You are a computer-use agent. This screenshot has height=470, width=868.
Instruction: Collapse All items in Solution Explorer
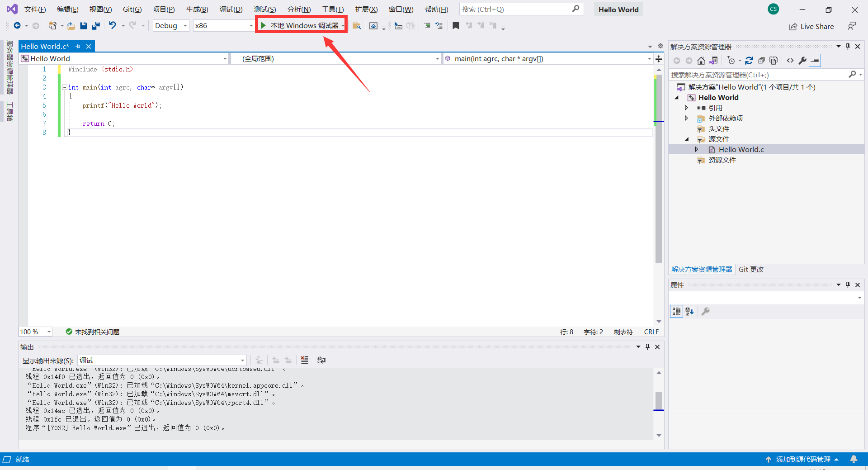(762, 60)
